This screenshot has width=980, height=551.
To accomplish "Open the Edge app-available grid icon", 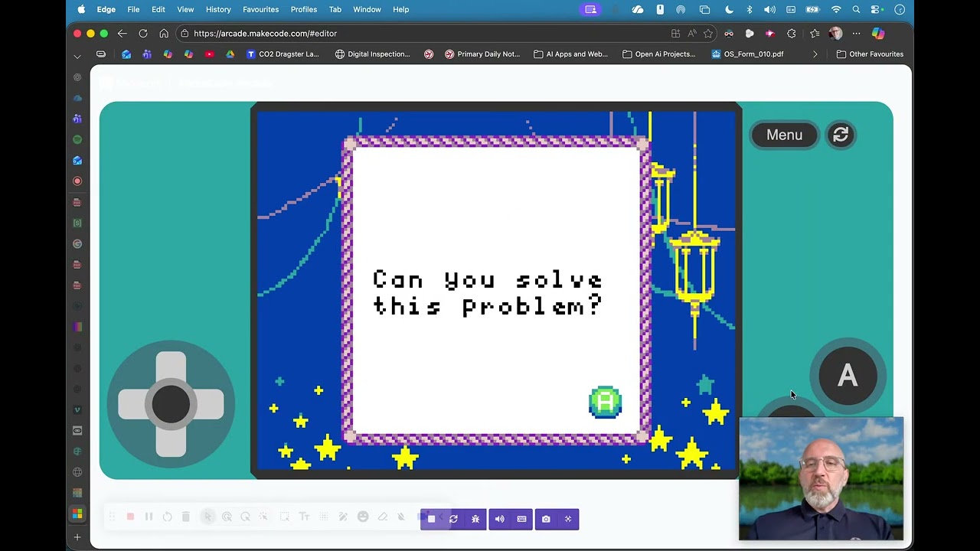I will tap(675, 34).
